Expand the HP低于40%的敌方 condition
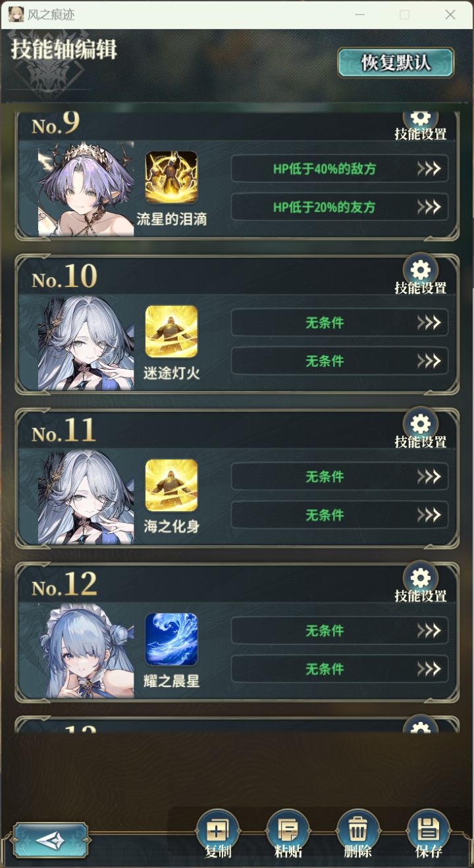 tap(340, 168)
